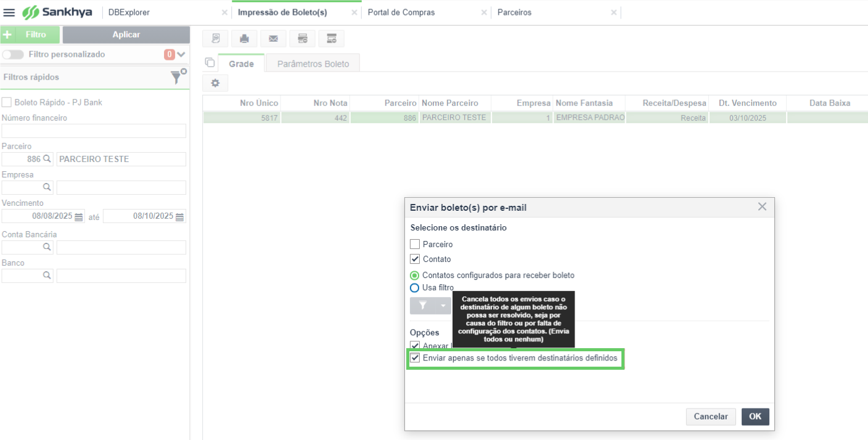Switch to the Parâmetros Boleto tab
868x440 pixels.
(x=313, y=63)
